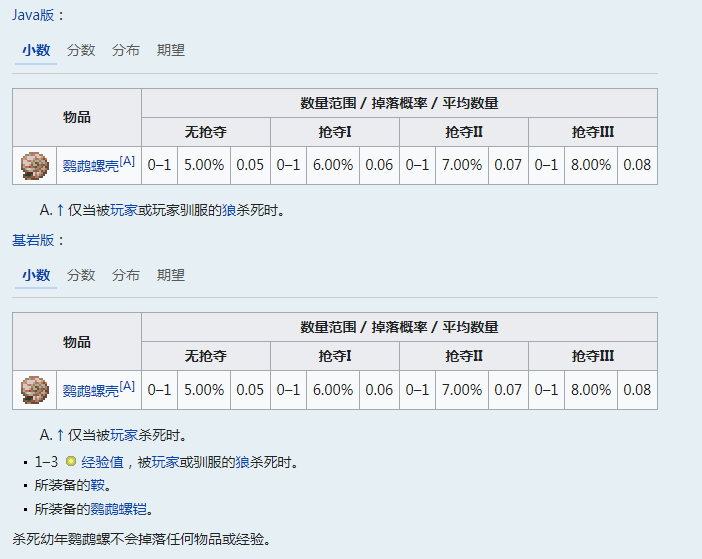This screenshot has width=702, height=559.
Task: Click 0.05 cell in Java版 table
Action: tap(250, 165)
